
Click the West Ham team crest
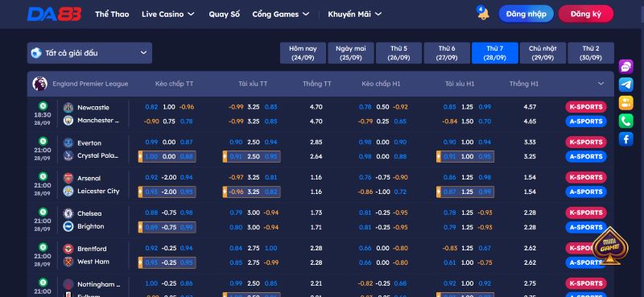[x=68, y=262]
